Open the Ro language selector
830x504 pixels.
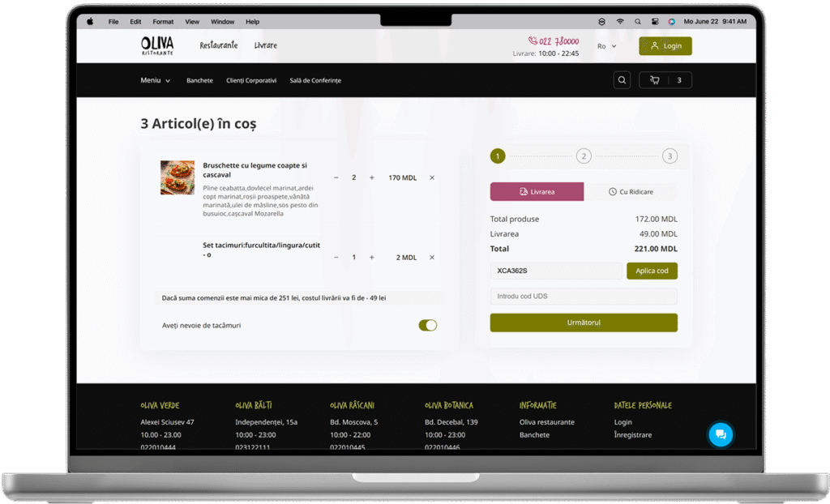tap(606, 46)
